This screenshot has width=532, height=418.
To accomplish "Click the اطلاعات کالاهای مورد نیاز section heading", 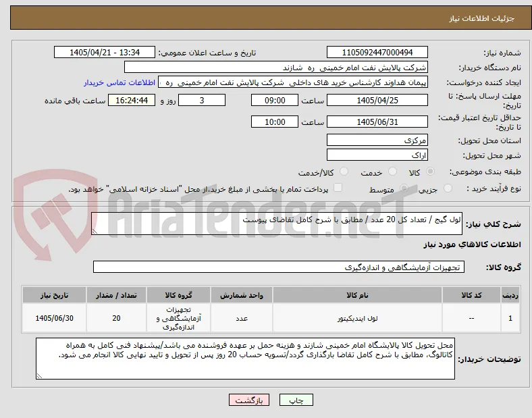I will [472, 244].
